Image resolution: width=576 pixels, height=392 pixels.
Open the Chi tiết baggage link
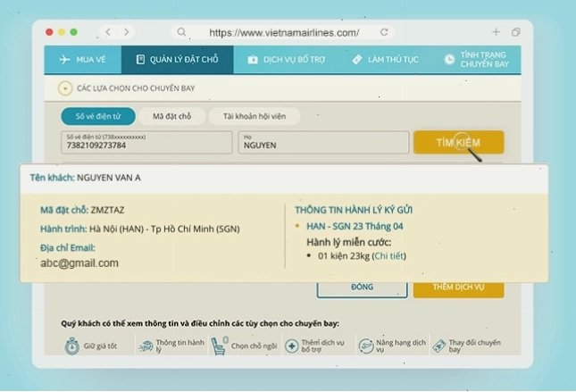point(389,256)
